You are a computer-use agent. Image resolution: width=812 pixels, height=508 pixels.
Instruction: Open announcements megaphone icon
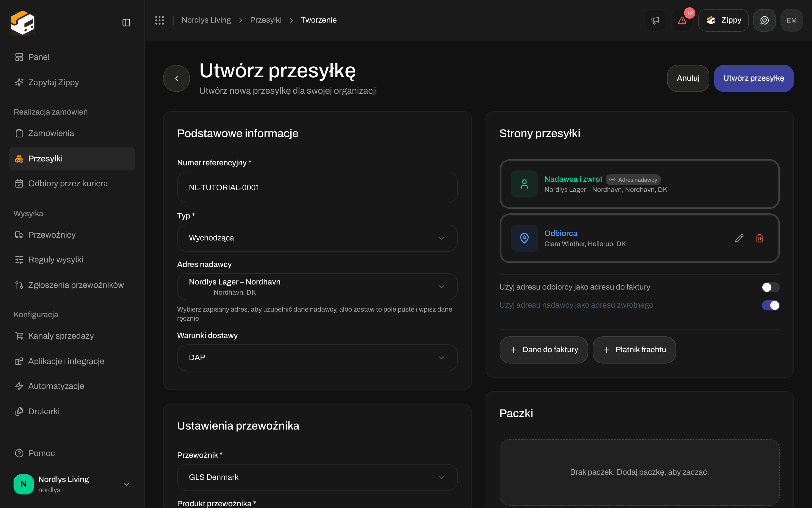pyautogui.click(x=655, y=20)
